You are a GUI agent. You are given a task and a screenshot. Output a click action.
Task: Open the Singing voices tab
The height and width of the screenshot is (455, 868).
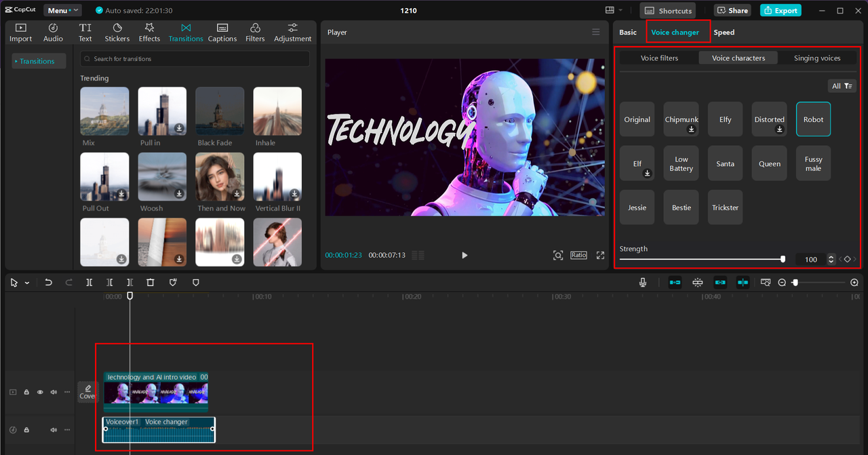[x=817, y=58]
